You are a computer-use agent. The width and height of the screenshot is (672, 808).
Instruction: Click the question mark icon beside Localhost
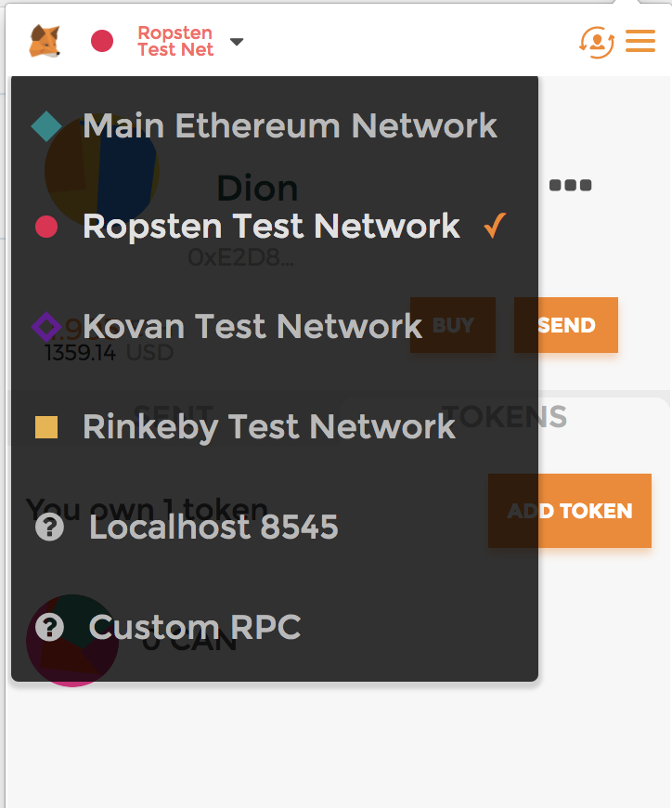(49, 528)
